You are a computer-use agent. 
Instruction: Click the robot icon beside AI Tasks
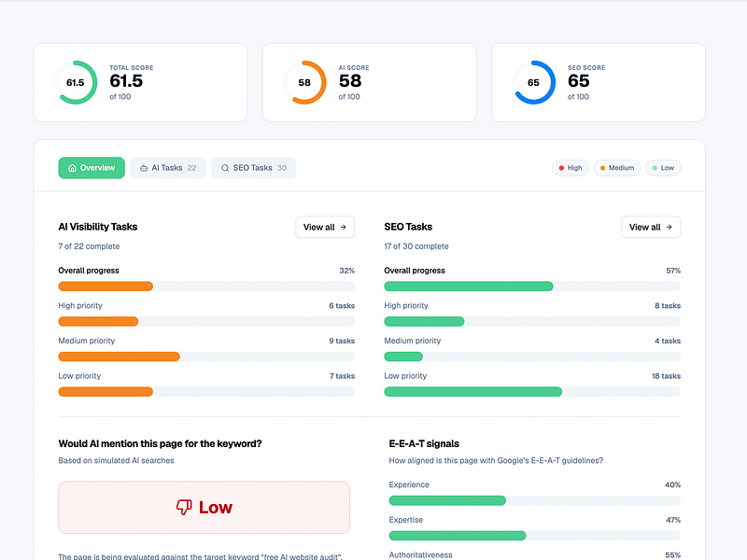point(144,168)
